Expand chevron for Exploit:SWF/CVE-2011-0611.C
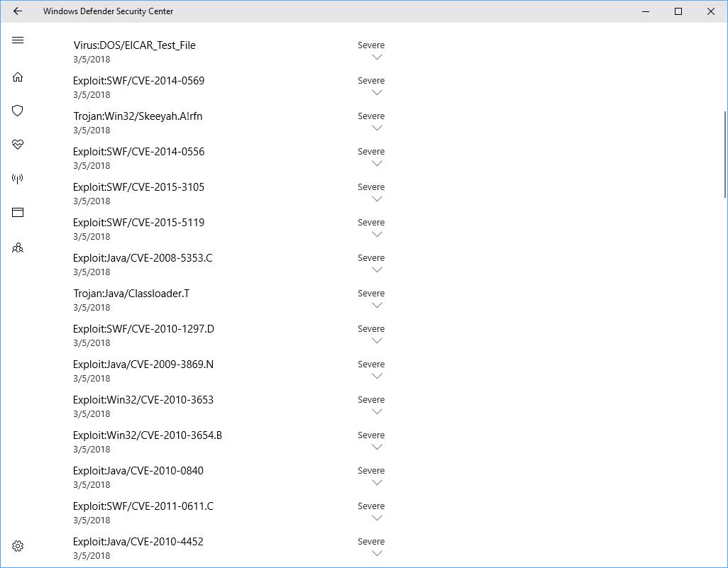728x568 pixels. (x=377, y=518)
